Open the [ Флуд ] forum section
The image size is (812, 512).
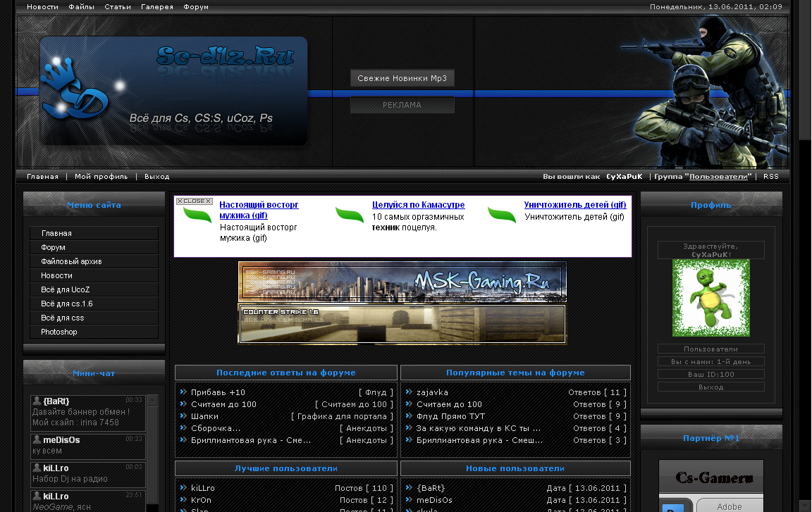[x=376, y=392]
